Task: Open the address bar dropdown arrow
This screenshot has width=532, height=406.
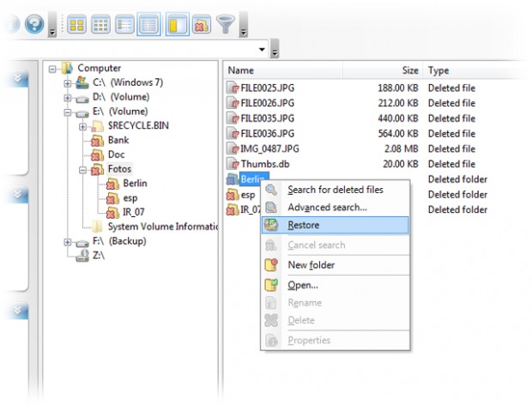Action: 262,50
